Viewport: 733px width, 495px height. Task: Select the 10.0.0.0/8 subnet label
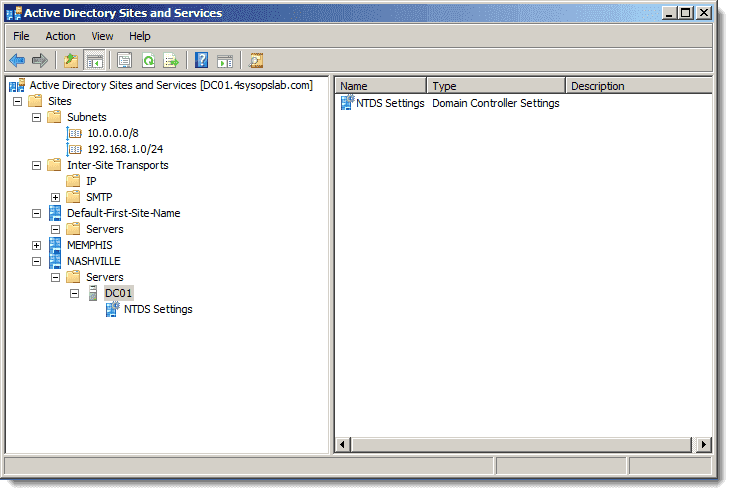coord(113,133)
